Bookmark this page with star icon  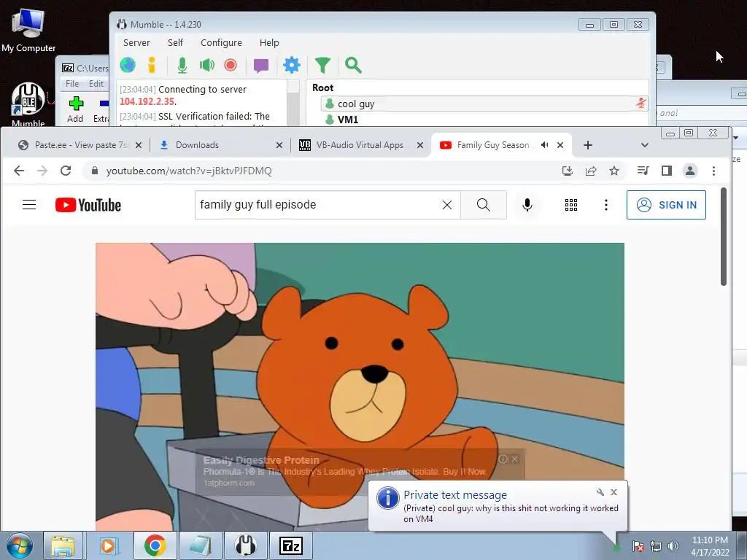click(x=614, y=171)
